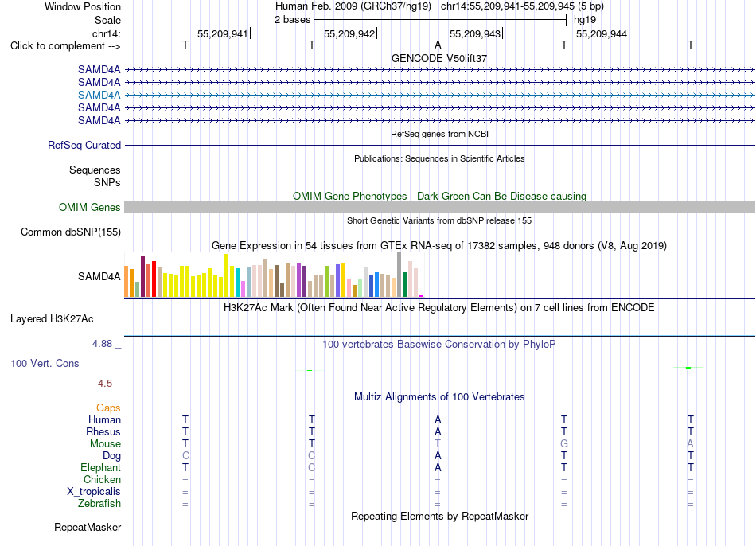Image resolution: width=756 pixels, height=546 pixels.
Task: Click the 'Human' species label
Action: 104,419
